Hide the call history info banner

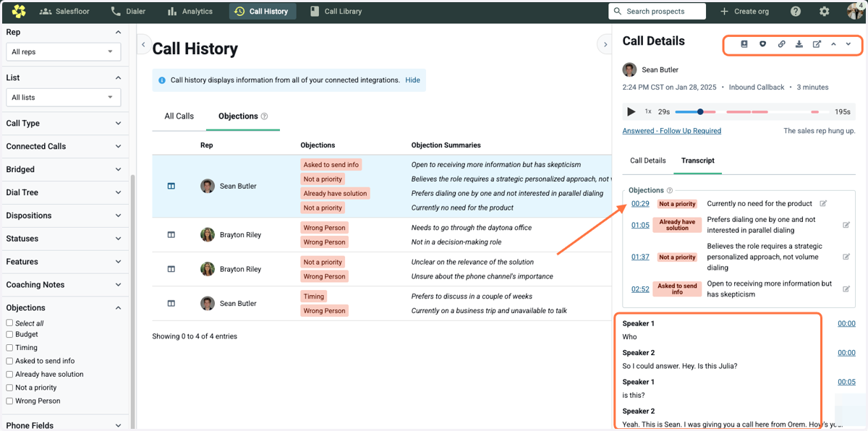[x=412, y=80]
